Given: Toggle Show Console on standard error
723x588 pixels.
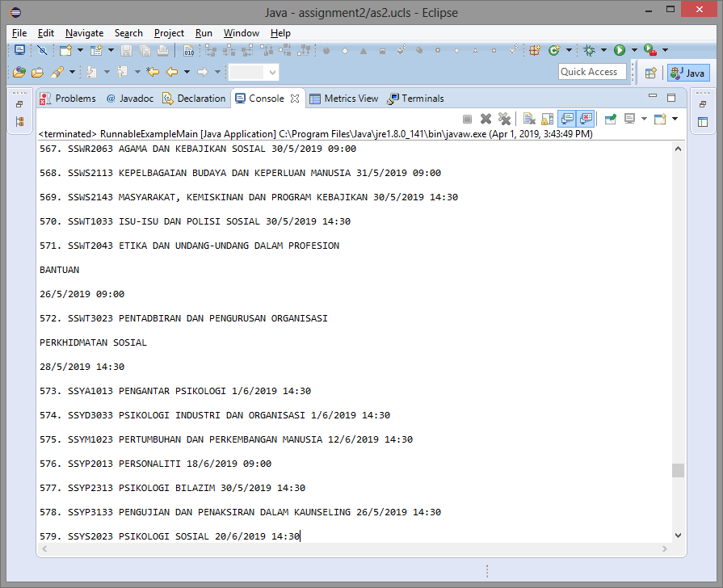Looking at the screenshot, I should click(585, 119).
